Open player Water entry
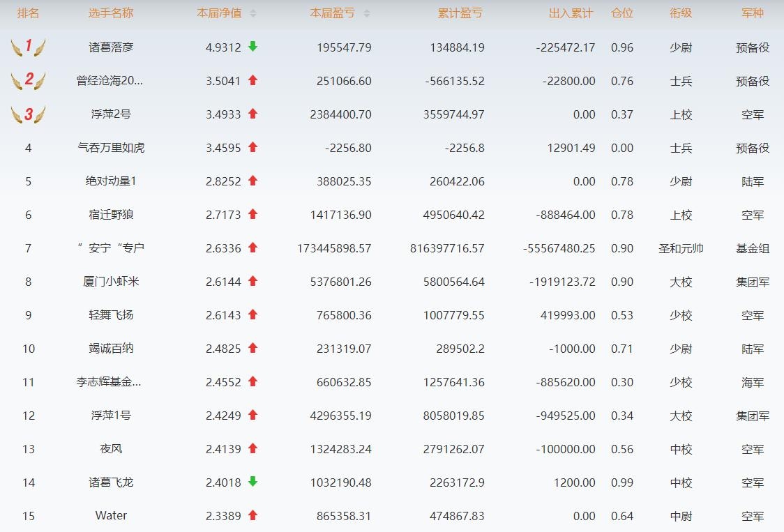This screenshot has width=784, height=532. [x=111, y=516]
